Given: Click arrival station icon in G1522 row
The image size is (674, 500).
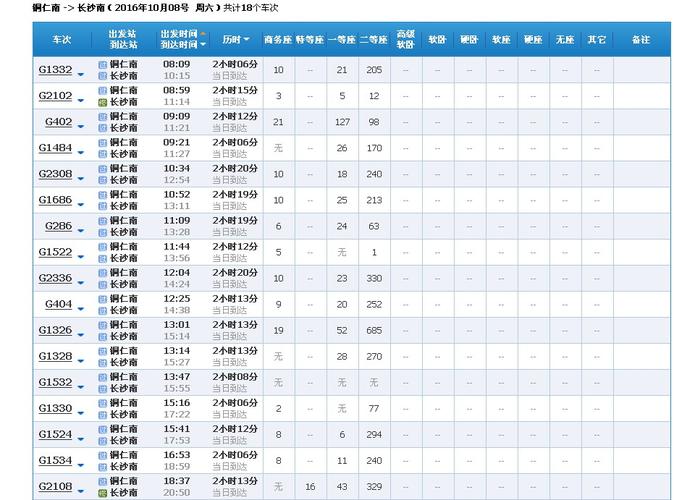Looking at the screenshot, I should 103,259.
